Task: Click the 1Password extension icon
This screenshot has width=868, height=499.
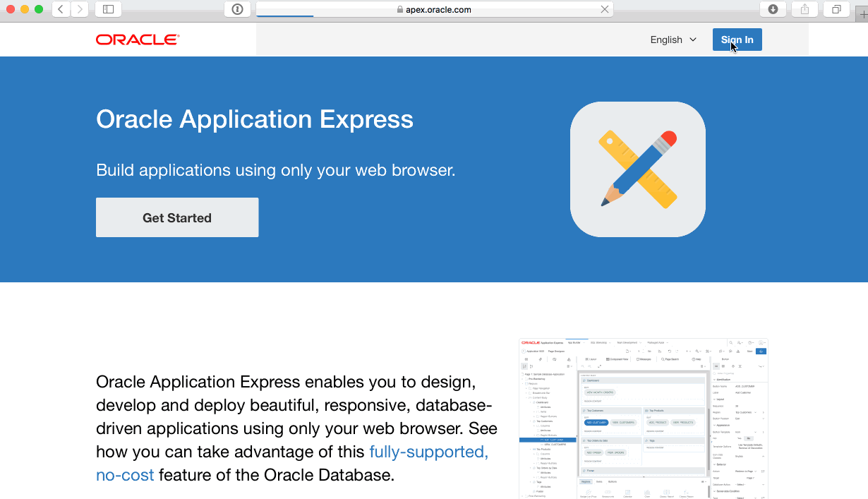Action: pos(236,9)
